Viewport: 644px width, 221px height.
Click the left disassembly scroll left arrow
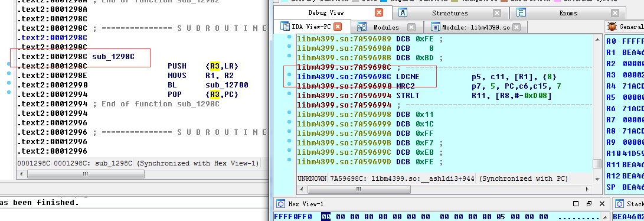click(22, 174)
